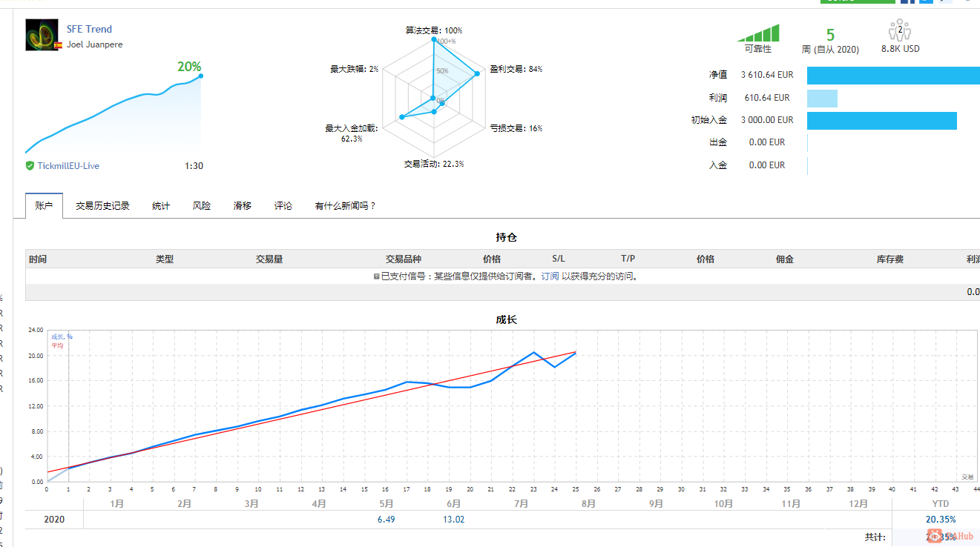The image size is (980, 547).
Task: Select the 滑移 tab
Action: tap(243, 206)
